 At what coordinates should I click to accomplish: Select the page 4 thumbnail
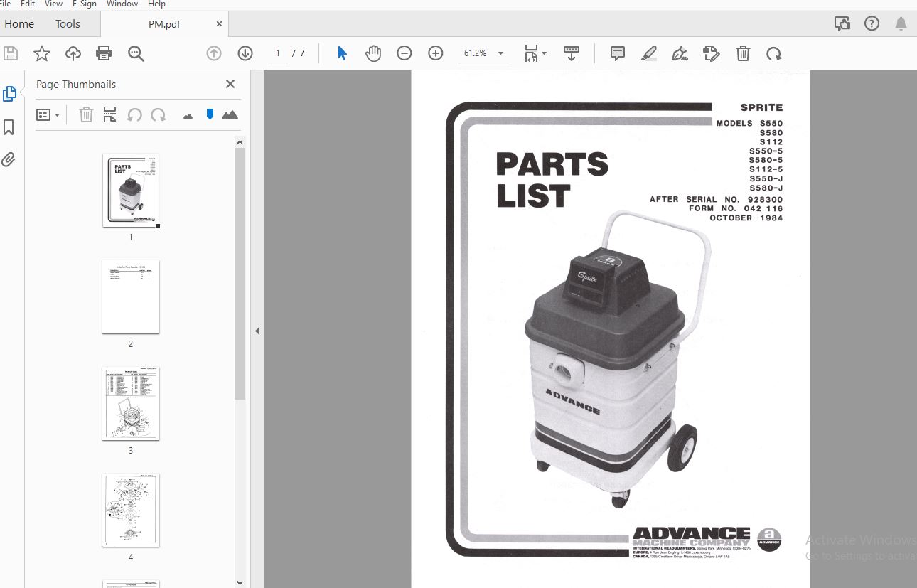131,511
